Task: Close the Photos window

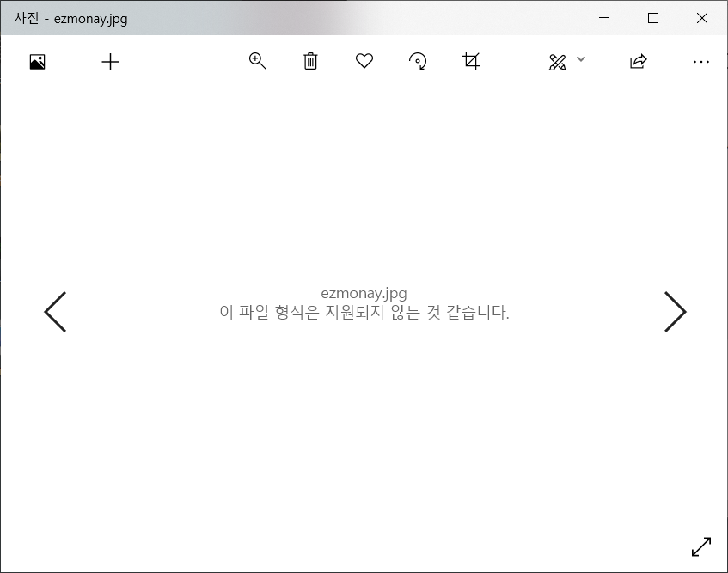Action: 702,18
